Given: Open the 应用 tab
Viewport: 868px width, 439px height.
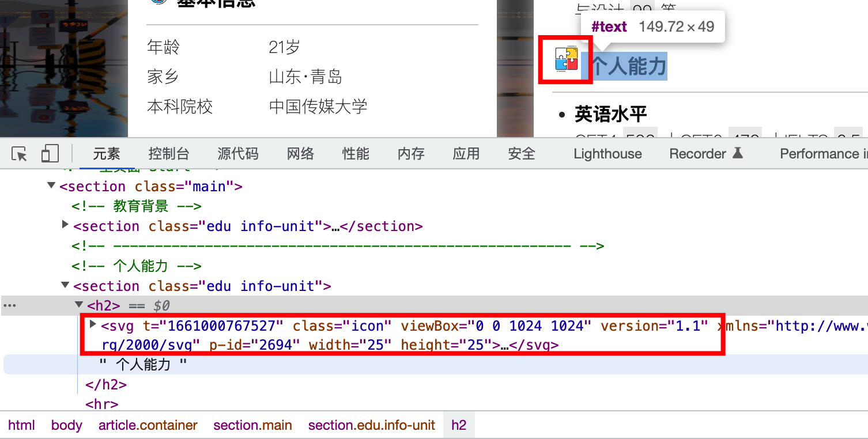Looking at the screenshot, I should coord(466,154).
